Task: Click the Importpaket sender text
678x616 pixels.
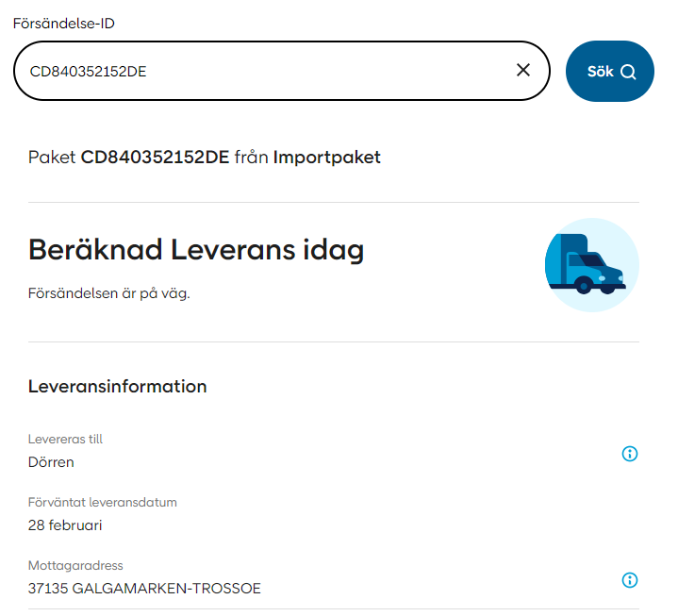Action: [x=327, y=158]
